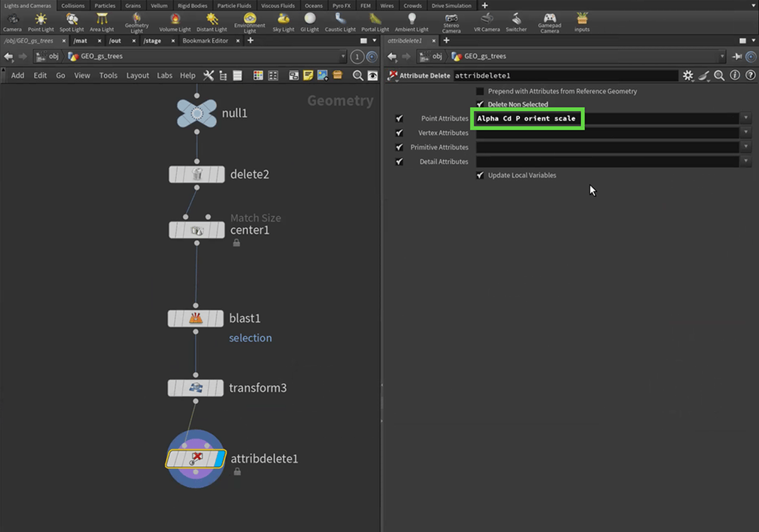Switch to the Pyro FX shelf tab
The height and width of the screenshot is (532, 759).
341,6
